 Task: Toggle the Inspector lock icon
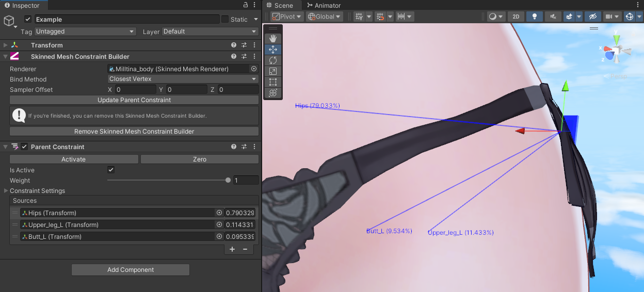(x=246, y=5)
